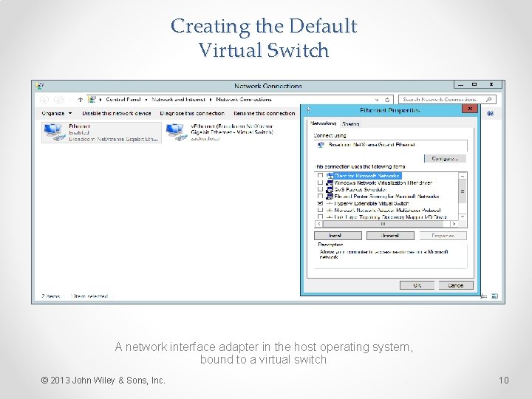Open the help icon in toolbar

(x=491, y=113)
